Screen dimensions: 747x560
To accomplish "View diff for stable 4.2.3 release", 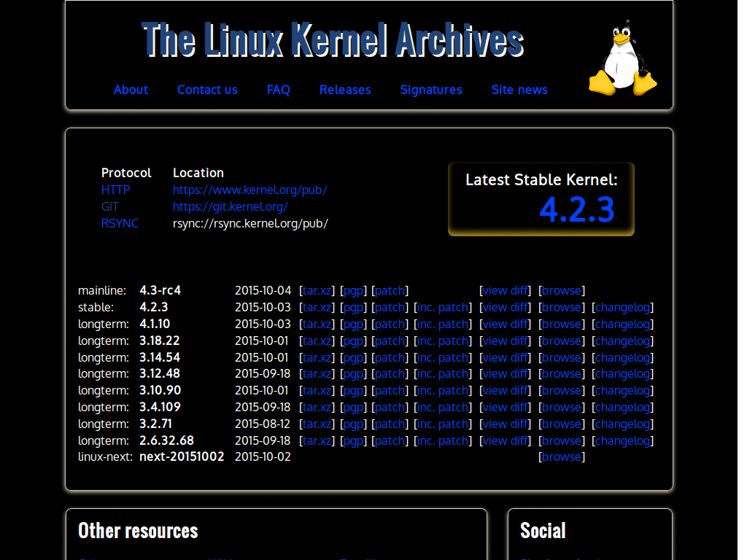I will click(x=505, y=307).
